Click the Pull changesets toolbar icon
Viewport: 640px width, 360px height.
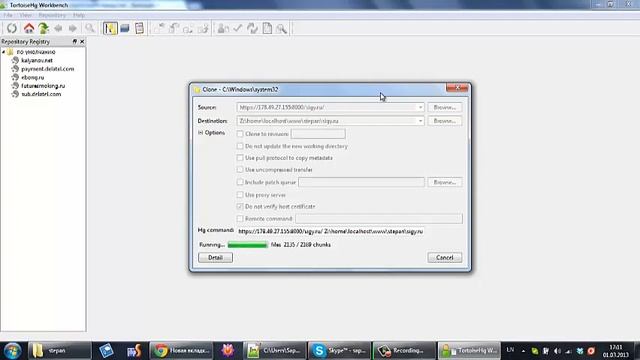point(173,28)
